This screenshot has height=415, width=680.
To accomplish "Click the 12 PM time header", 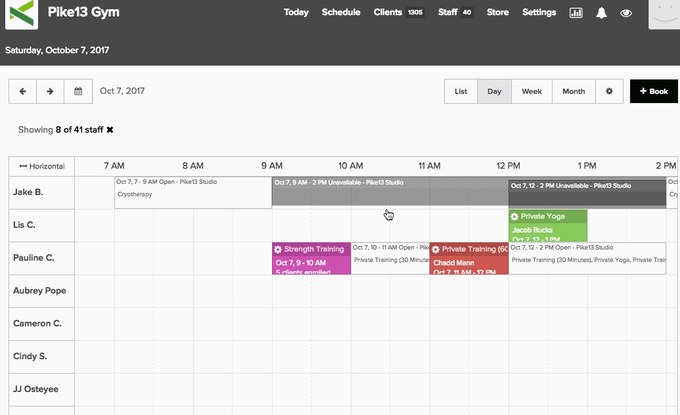I will pyautogui.click(x=508, y=166).
